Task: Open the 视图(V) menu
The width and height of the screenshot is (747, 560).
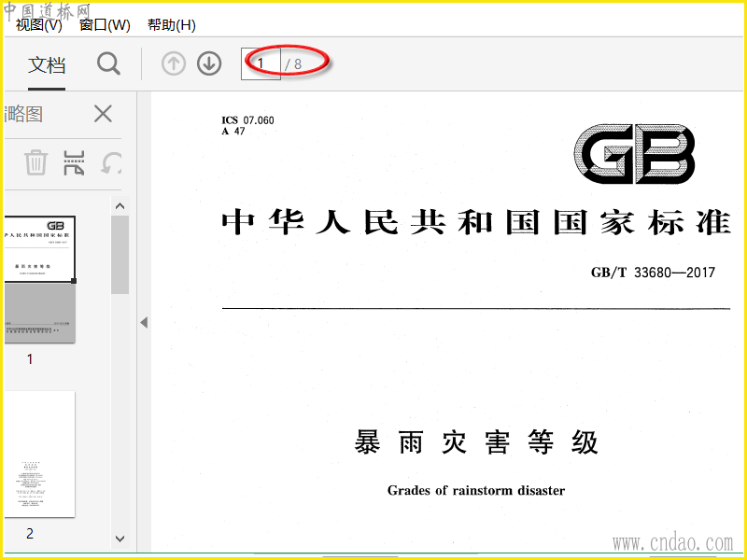Action: [x=38, y=25]
